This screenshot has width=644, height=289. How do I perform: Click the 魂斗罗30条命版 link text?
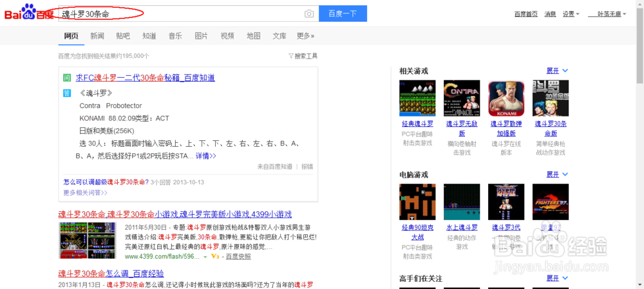tap(551, 129)
